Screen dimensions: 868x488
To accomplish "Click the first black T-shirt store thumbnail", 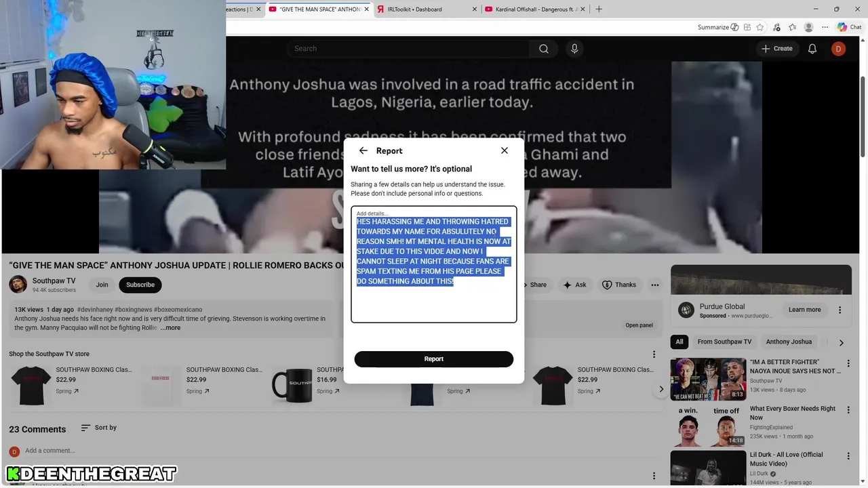I will [31, 385].
